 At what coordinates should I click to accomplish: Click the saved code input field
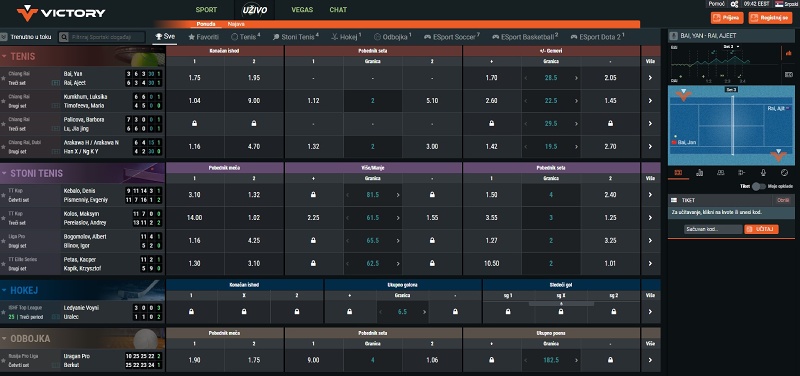(713, 229)
